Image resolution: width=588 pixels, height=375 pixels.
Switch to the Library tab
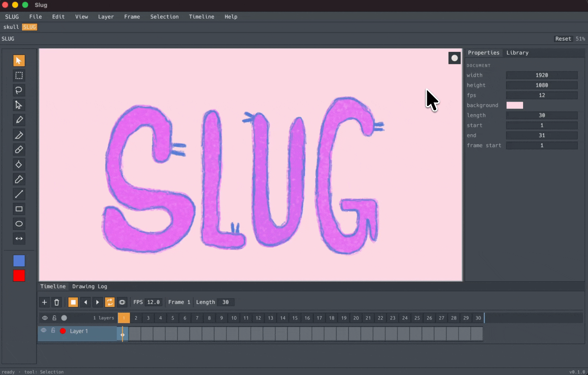coord(517,53)
